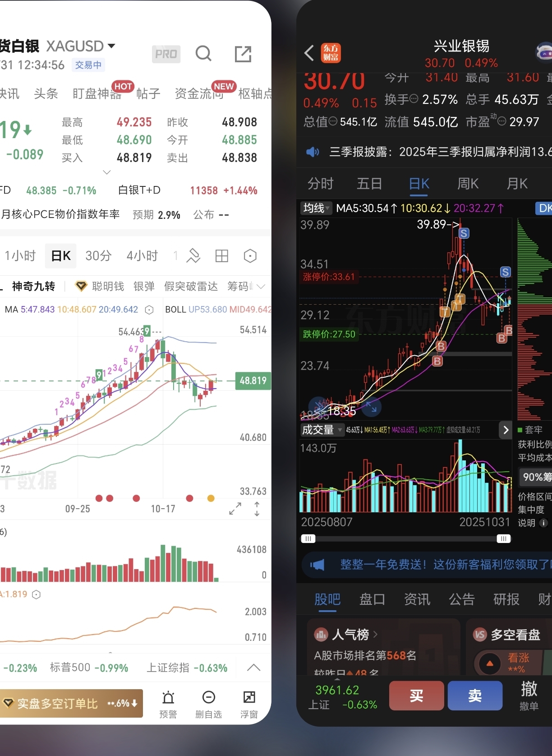Open the 一年免费送 promotion banner
Screen dimensions: 552x756
coord(427,565)
